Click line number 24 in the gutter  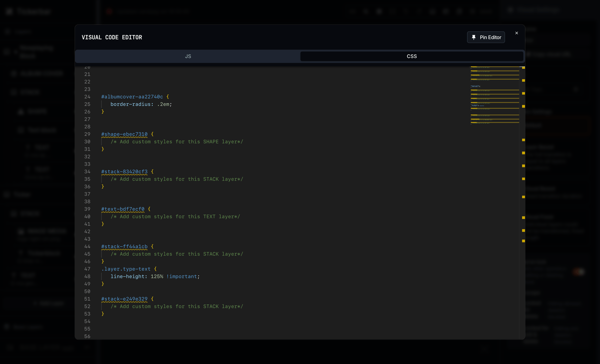coord(87,97)
